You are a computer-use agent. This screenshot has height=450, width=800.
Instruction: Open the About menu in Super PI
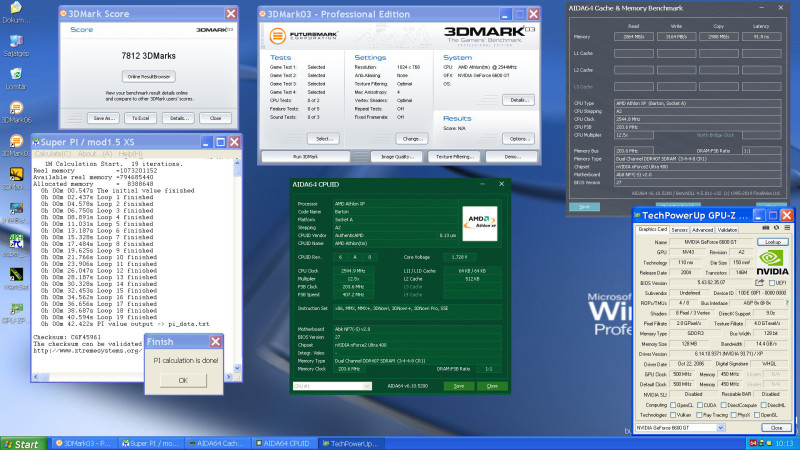coord(95,154)
